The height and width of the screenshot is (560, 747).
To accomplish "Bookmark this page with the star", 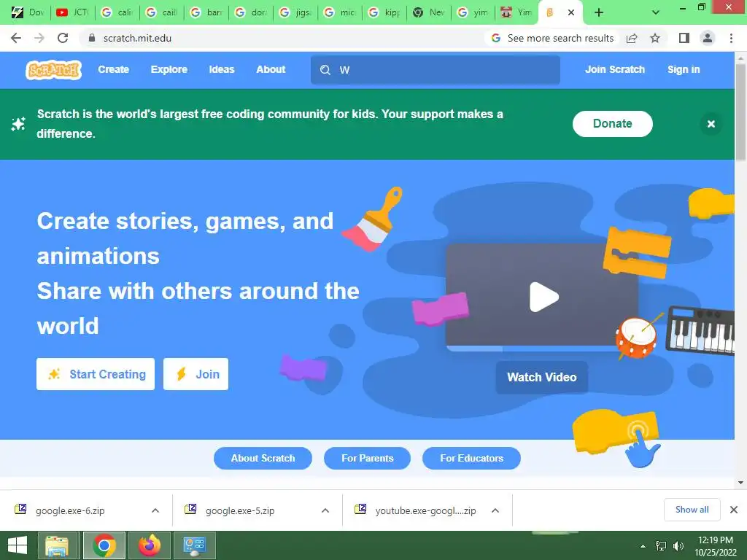I will pyautogui.click(x=655, y=38).
